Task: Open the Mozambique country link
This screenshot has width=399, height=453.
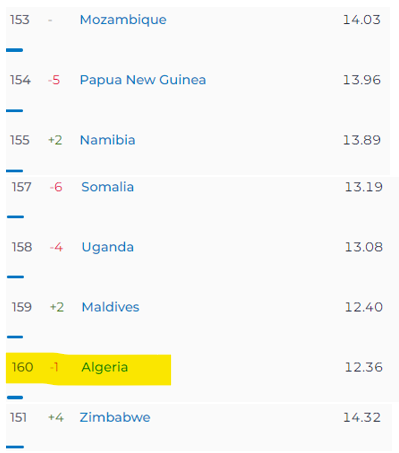Action: [x=123, y=20]
